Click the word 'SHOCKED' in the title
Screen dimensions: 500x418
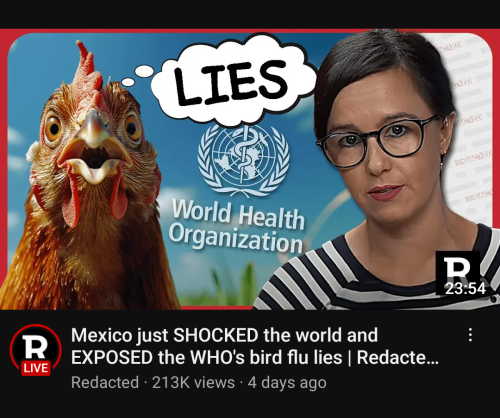216,335
